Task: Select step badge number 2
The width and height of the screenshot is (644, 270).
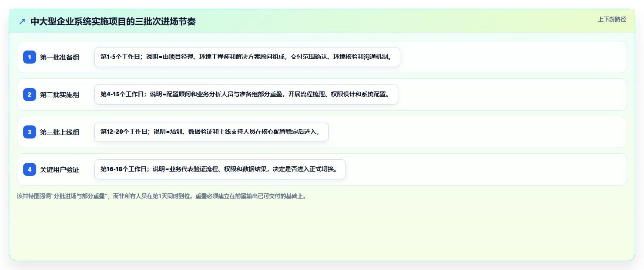Action: click(30, 94)
